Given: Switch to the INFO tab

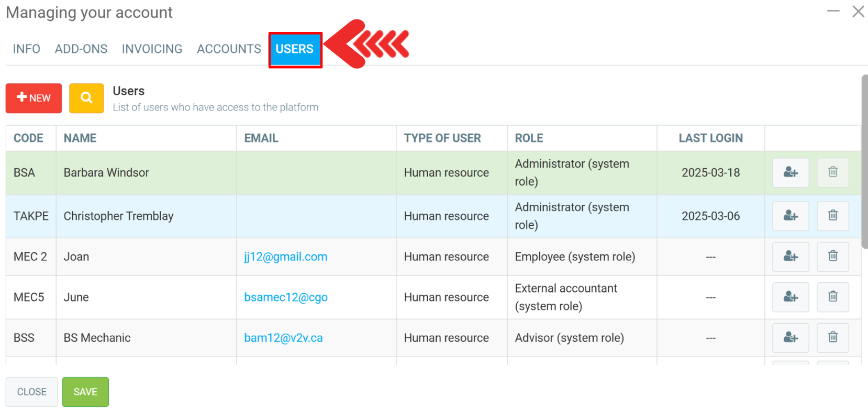Looking at the screenshot, I should tap(27, 49).
